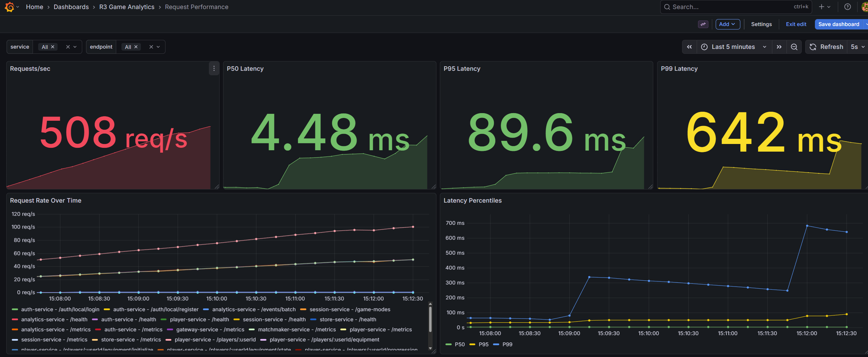Click the plus icon to create new
This screenshot has height=357, width=868.
tap(821, 7)
